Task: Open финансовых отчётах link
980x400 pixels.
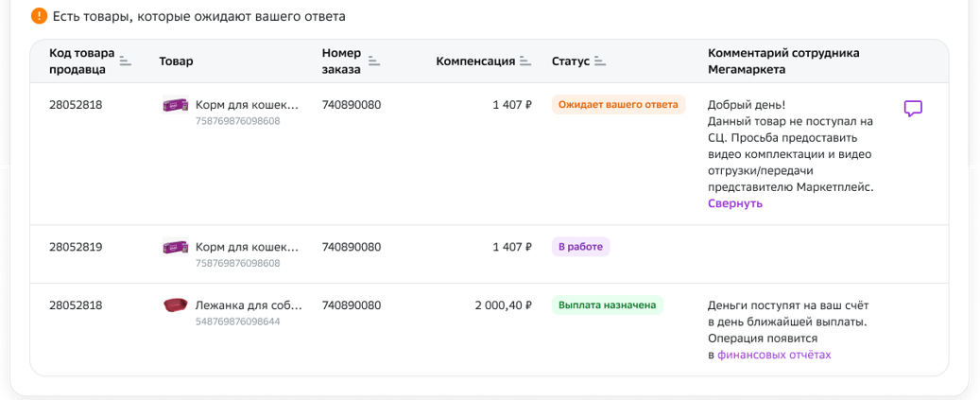Action: coord(774,355)
